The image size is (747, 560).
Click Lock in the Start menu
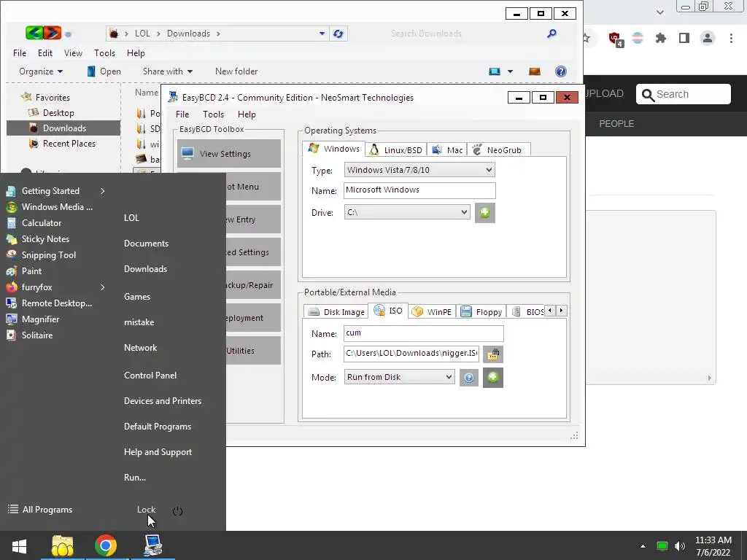(146, 510)
